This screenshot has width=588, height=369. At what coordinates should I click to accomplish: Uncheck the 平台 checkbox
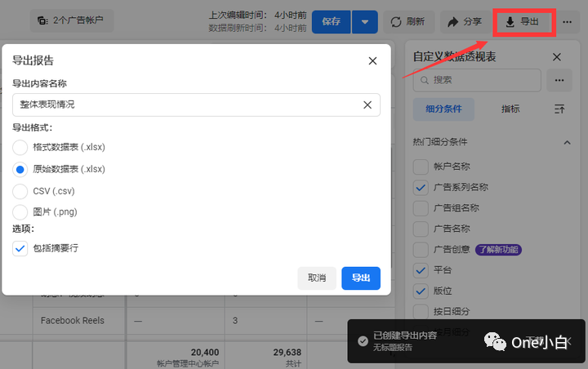421,270
